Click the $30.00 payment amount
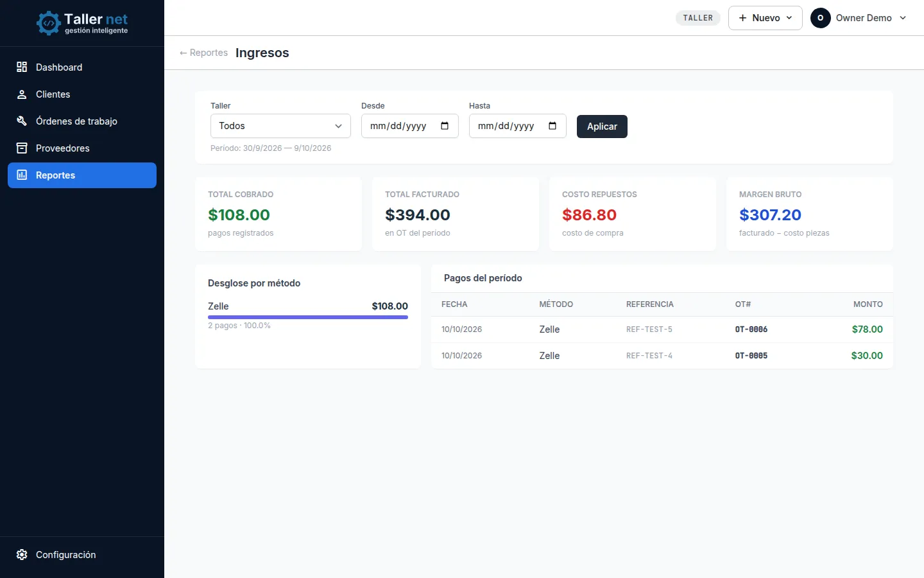 point(867,356)
